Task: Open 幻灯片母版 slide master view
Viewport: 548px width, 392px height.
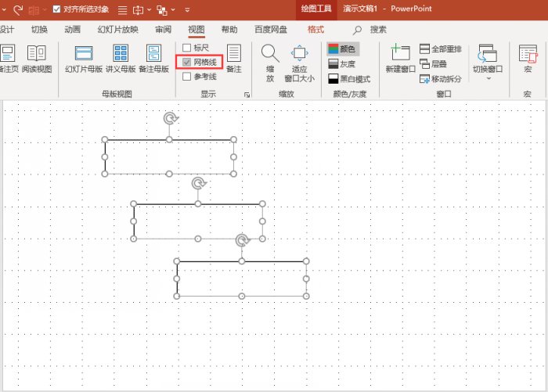Action: point(84,59)
